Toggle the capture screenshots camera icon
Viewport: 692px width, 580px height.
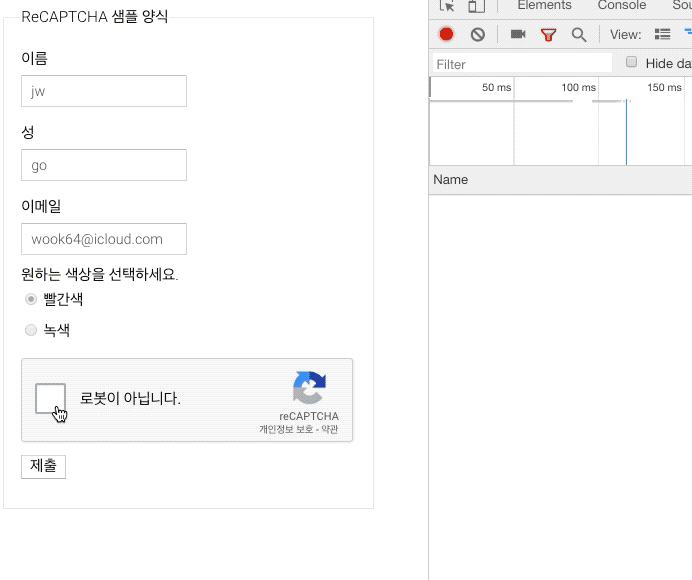(518, 34)
